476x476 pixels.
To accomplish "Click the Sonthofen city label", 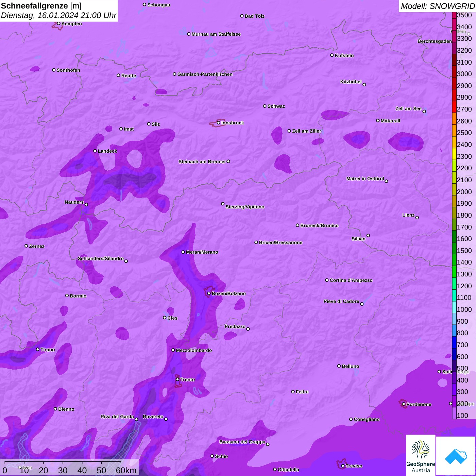I will 68,70.
